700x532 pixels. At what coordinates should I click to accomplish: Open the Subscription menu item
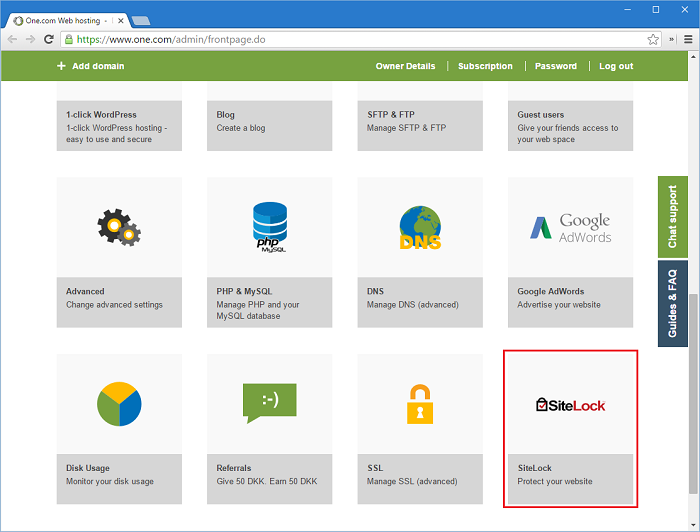[485, 66]
